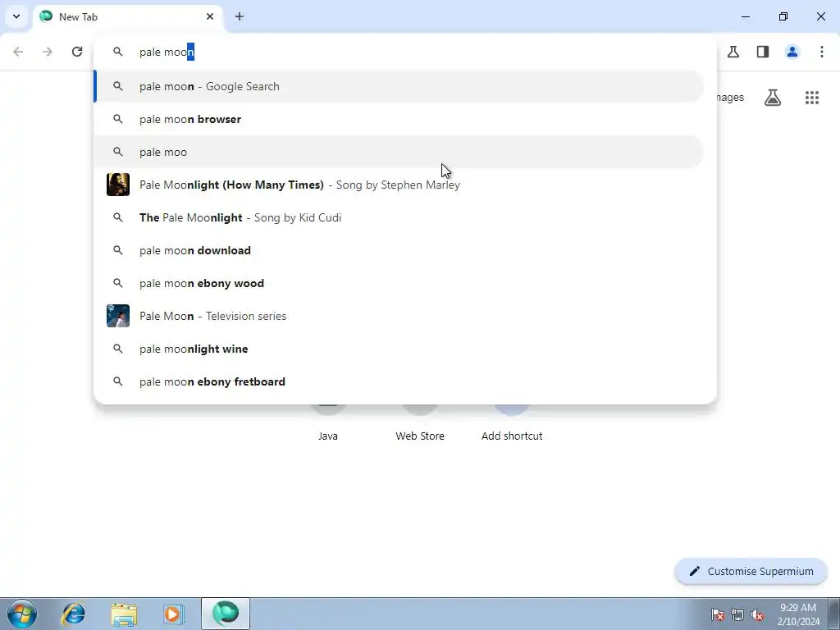Select Pale Moonlight (How Many Times) song suggestion
The width and height of the screenshot is (840, 630).
[x=399, y=185]
